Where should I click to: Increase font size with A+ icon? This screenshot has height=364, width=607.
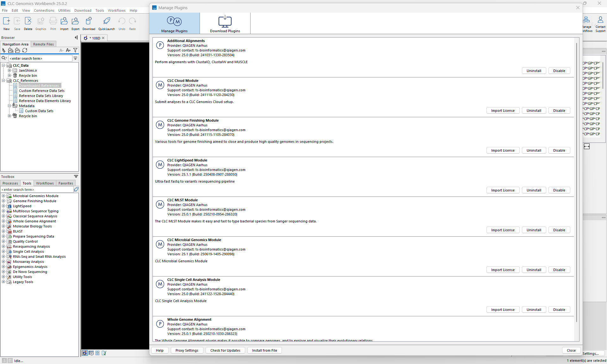[68, 50]
